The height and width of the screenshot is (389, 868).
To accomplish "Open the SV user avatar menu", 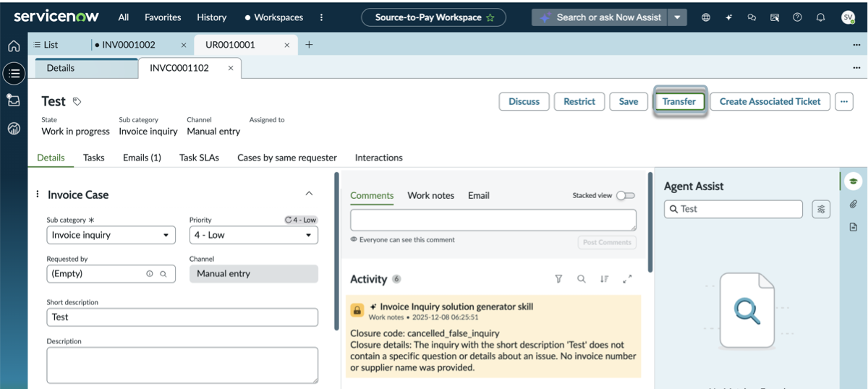I will (848, 17).
